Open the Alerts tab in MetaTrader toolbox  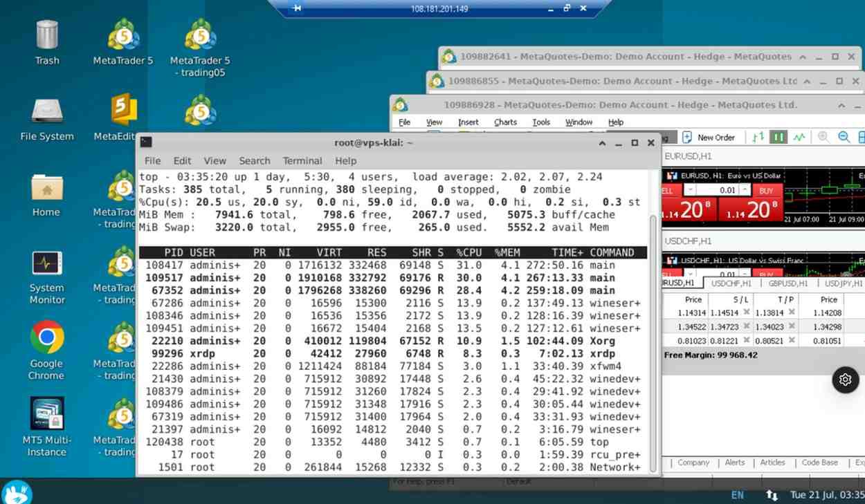tap(735, 463)
